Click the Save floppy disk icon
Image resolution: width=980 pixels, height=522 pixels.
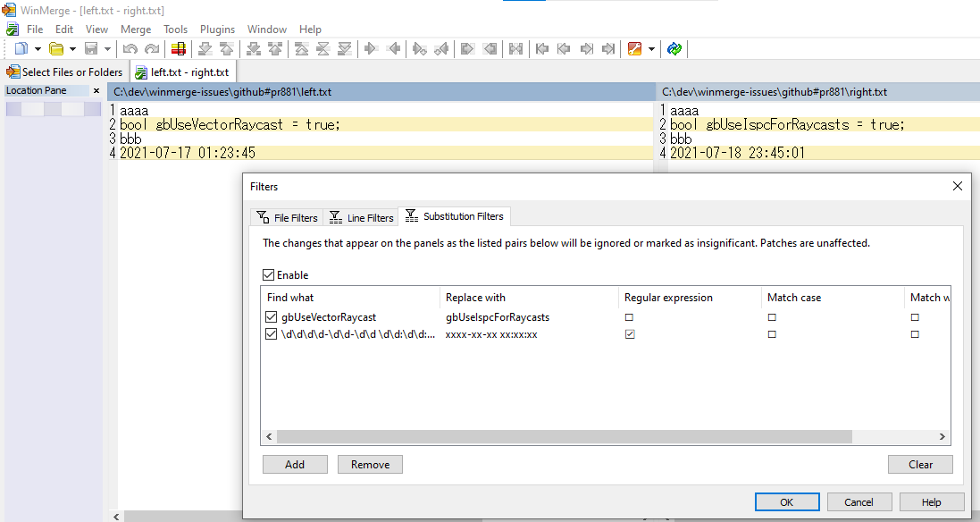point(91,49)
